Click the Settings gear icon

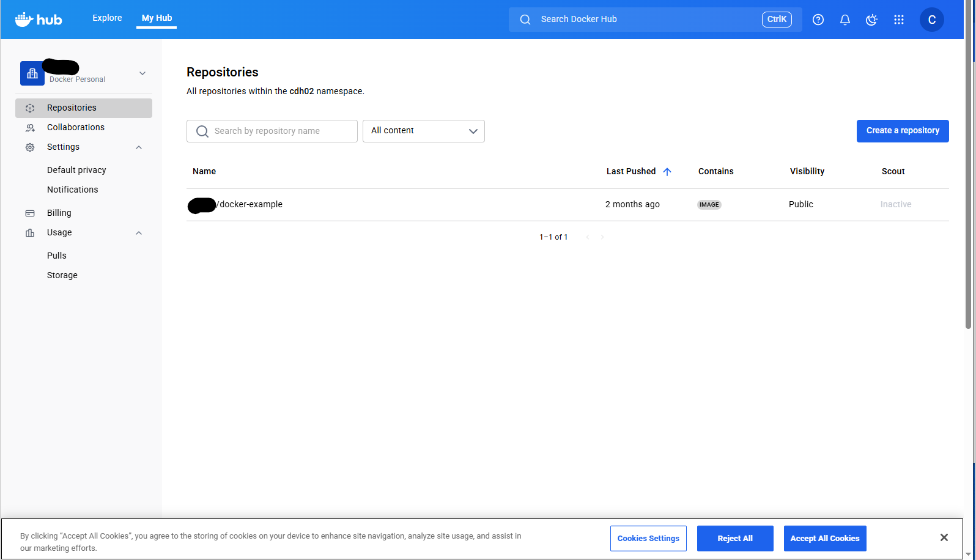30,147
